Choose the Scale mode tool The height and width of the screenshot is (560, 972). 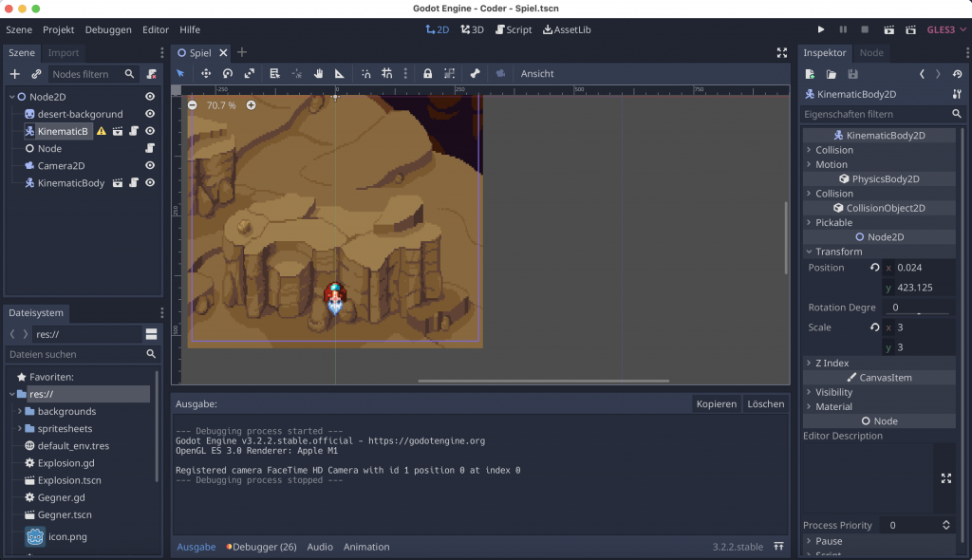pos(250,74)
